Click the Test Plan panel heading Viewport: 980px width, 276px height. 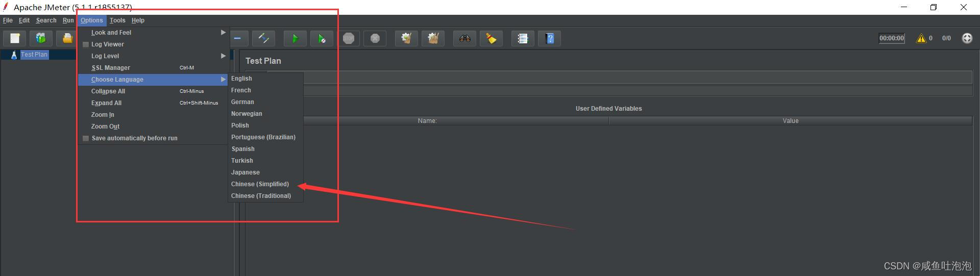pos(263,61)
